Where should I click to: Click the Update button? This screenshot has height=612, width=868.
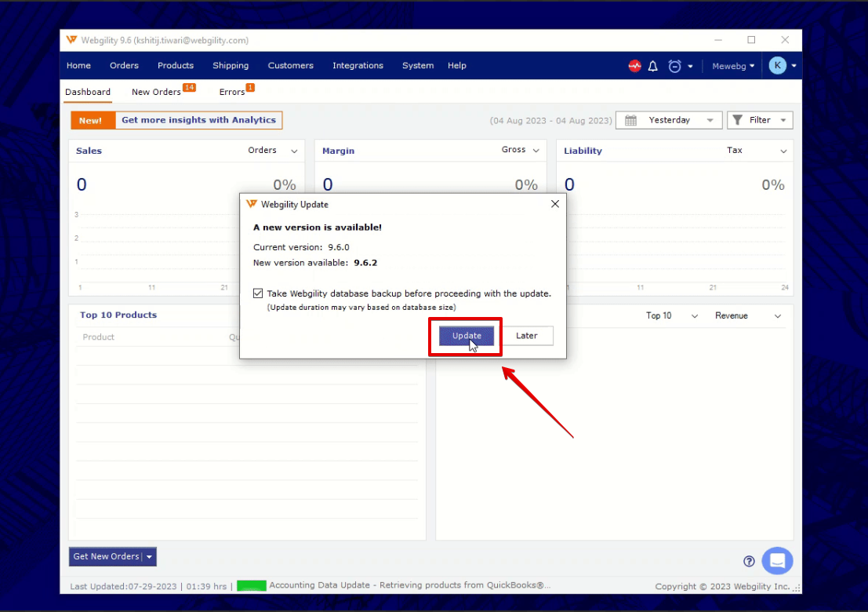(x=466, y=336)
